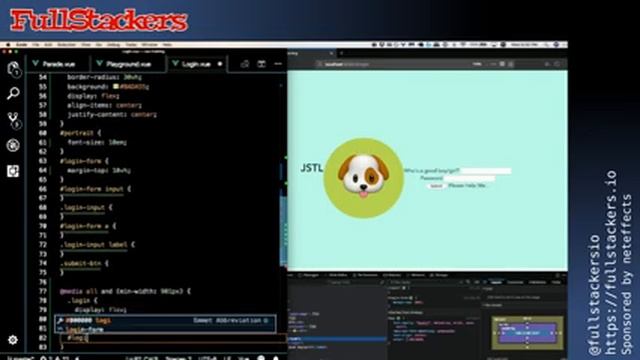This screenshot has width=640, height=360.
Task: Choose the Emmet Abbreviation suggestion row
Action: click(x=165, y=321)
